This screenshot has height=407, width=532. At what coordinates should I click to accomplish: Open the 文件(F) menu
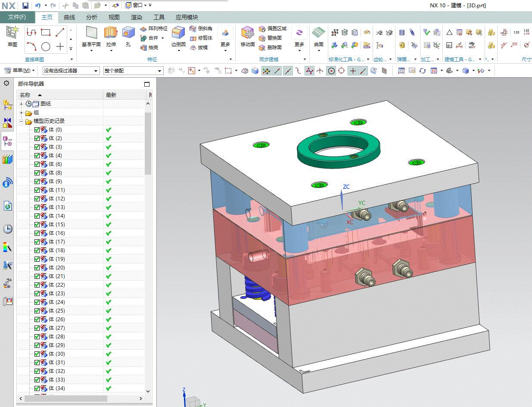(x=17, y=17)
